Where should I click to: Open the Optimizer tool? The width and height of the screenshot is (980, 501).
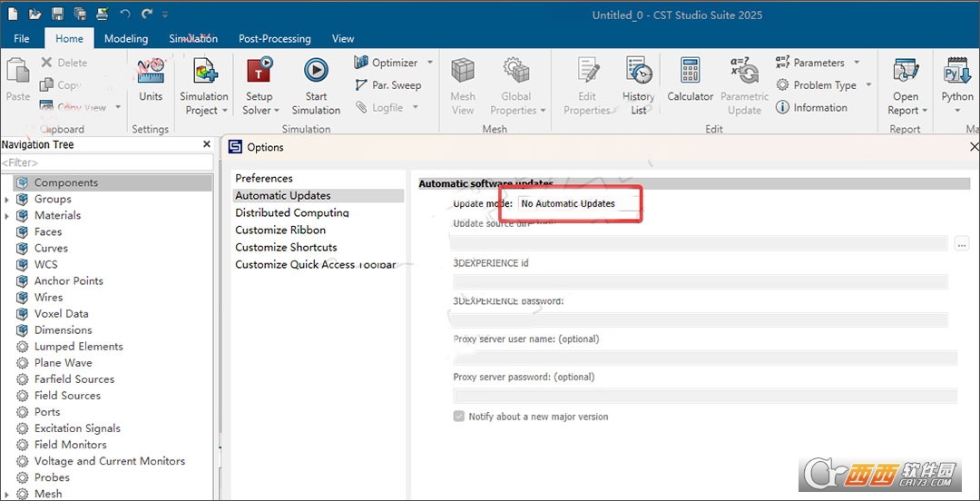(x=387, y=63)
